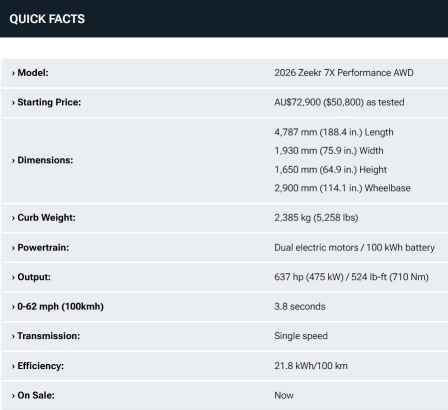
Task: Select the Now value in On Sale row
Action: pyautogui.click(x=284, y=395)
